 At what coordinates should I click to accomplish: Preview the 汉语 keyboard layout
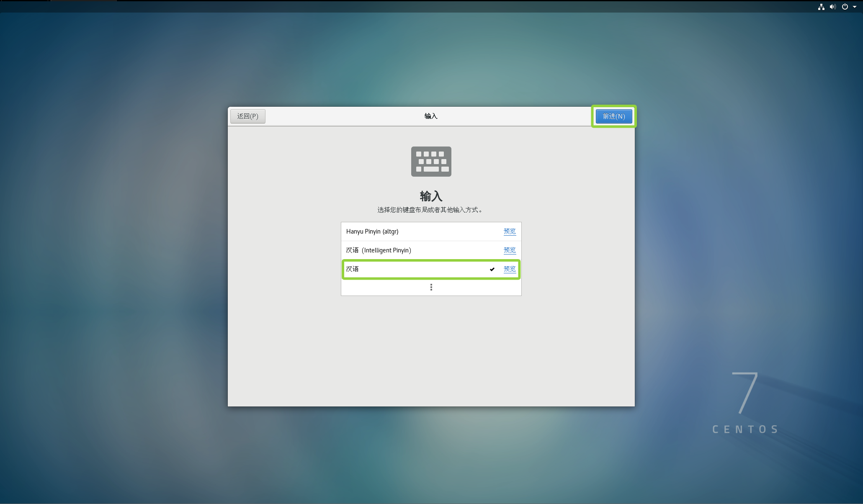point(510,269)
